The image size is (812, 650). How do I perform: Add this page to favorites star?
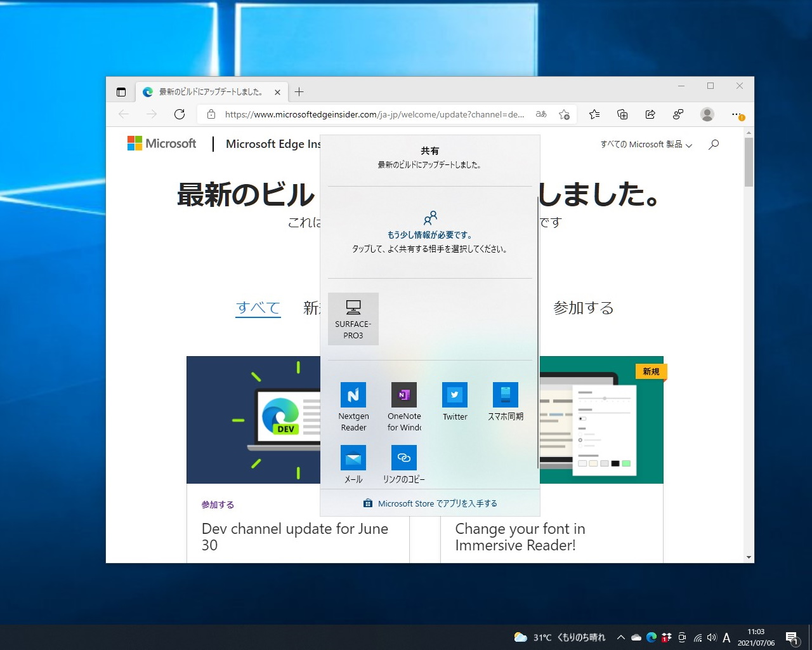point(564,115)
